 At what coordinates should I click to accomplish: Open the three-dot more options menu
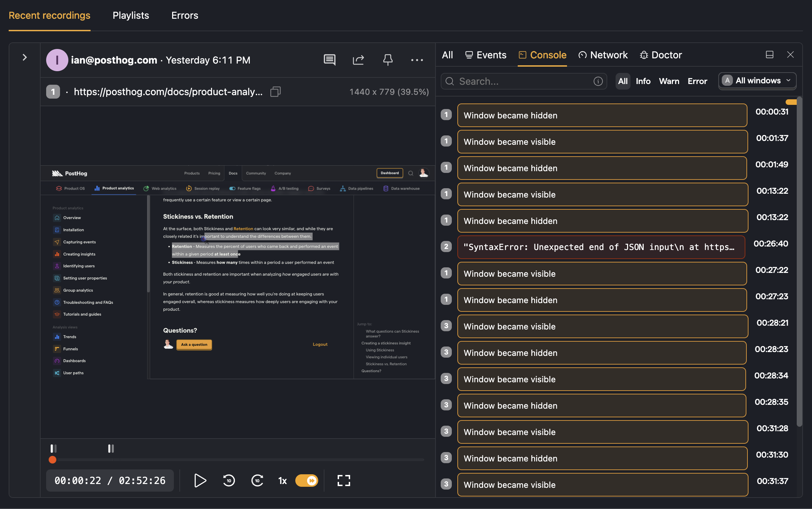tap(417, 60)
